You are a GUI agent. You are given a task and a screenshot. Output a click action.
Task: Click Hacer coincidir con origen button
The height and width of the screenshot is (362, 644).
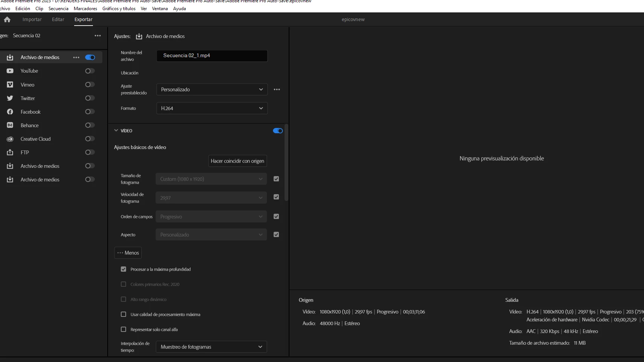pyautogui.click(x=238, y=161)
